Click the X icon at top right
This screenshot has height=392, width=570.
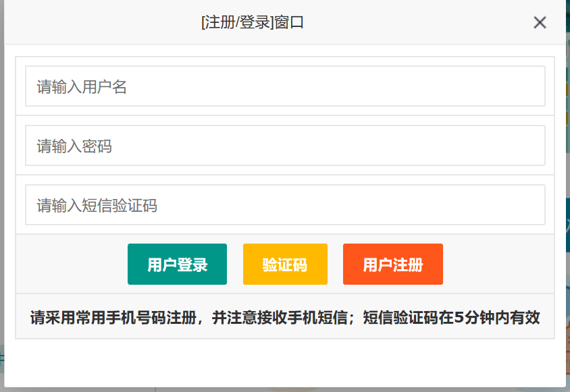click(540, 22)
